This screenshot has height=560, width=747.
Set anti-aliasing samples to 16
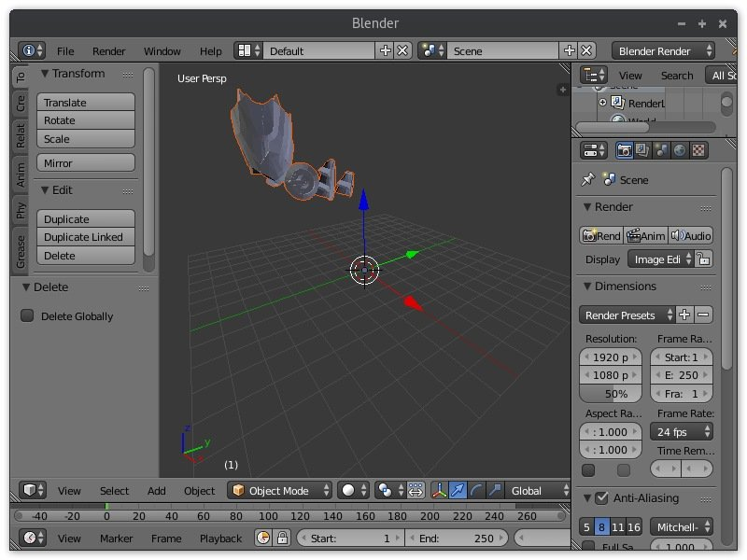pos(634,526)
